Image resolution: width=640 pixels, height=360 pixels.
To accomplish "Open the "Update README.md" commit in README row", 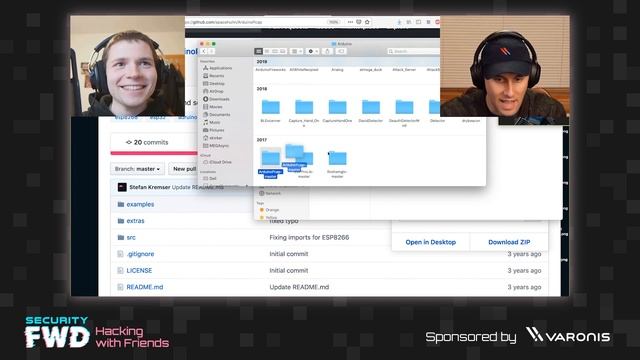I will 299,287.
